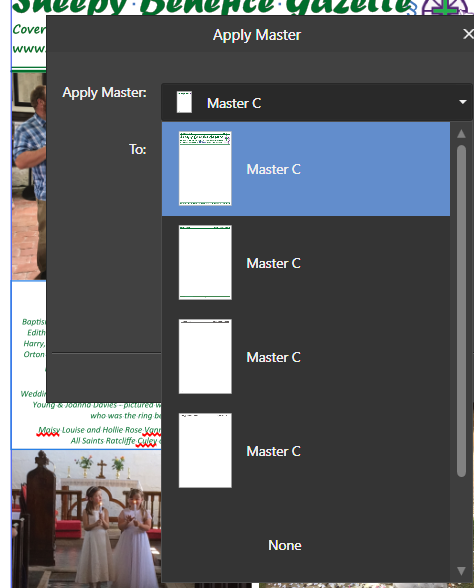
Task: Click the man in plaid shirt photo
Action: (x=29, y=176)
